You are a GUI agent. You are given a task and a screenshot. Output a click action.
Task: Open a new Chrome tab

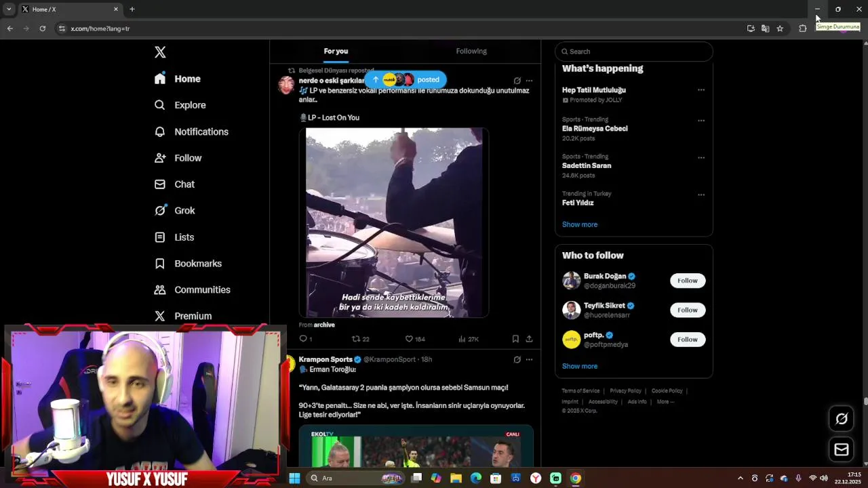132,9
